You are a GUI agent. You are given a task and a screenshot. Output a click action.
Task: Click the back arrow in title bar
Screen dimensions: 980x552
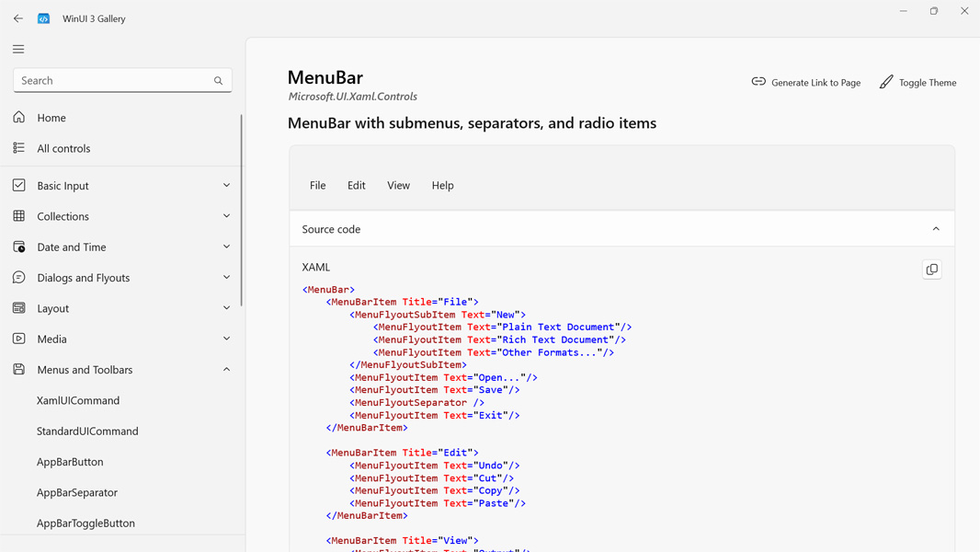tap(18, 18)
